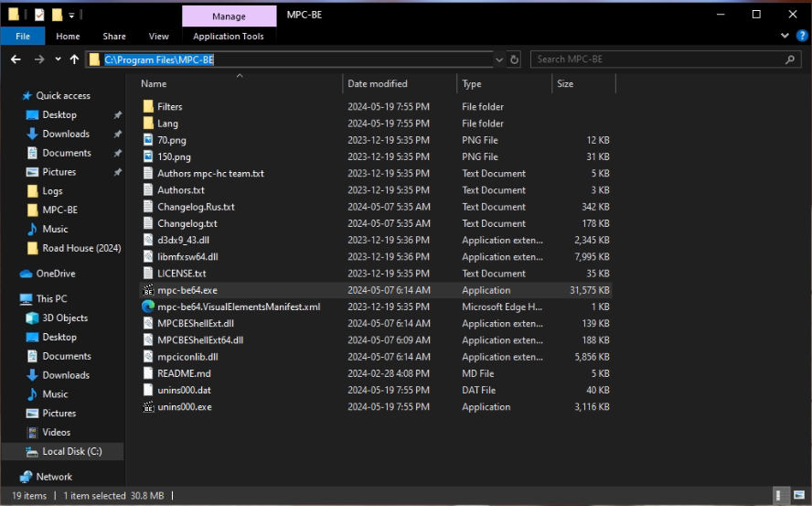Screen dimensions: 812x506
Task: Open MPC-BE folder in navigation pane
Action: [60, 210]
